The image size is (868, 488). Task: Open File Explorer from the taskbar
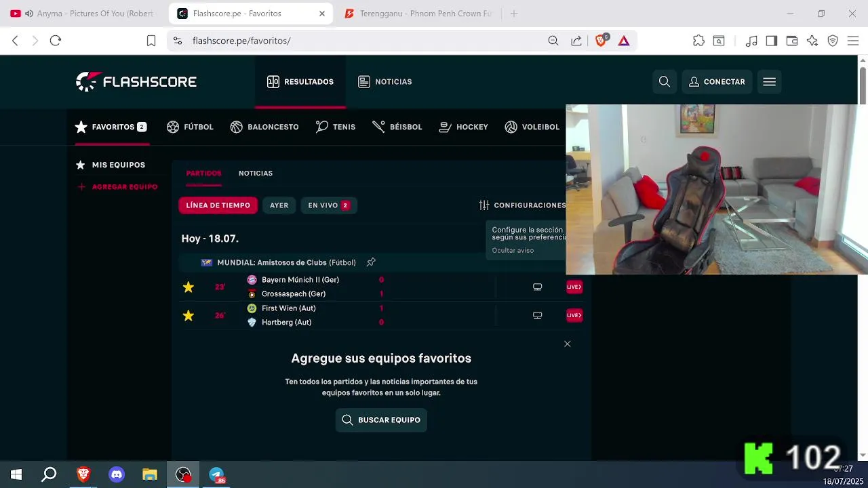(150, 474)
